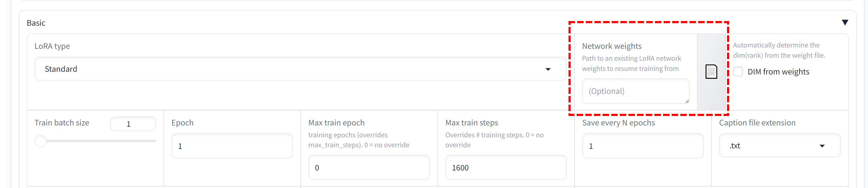Click the Network weights textarea resize handle
Screen dimensions: 868x188
687,101
